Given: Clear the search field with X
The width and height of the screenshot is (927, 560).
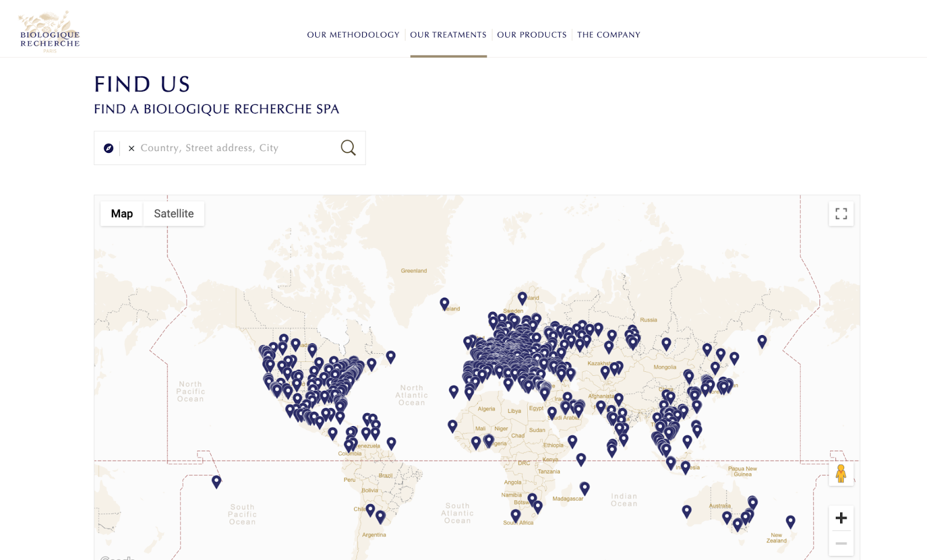Looking at the screenshot, I should [132, 148].
